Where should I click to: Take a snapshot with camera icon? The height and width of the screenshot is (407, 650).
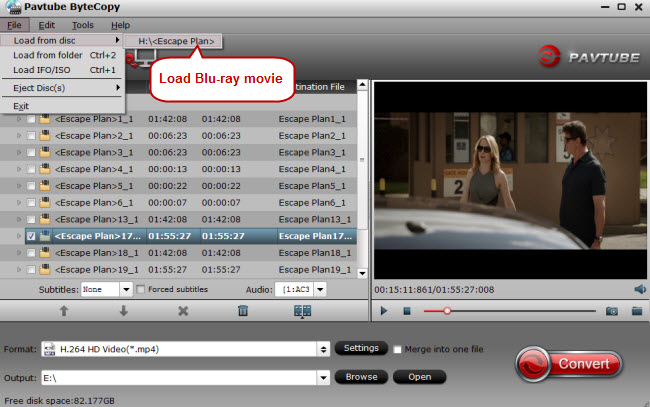(612, 311)
